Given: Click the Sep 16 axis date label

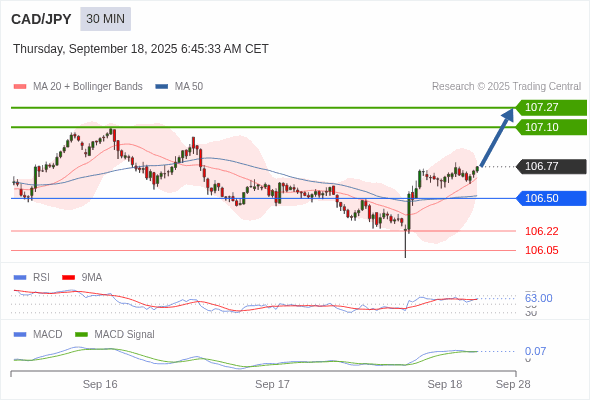Looking at the screenshot, I should pyautogui.click(x=100, y=384).
